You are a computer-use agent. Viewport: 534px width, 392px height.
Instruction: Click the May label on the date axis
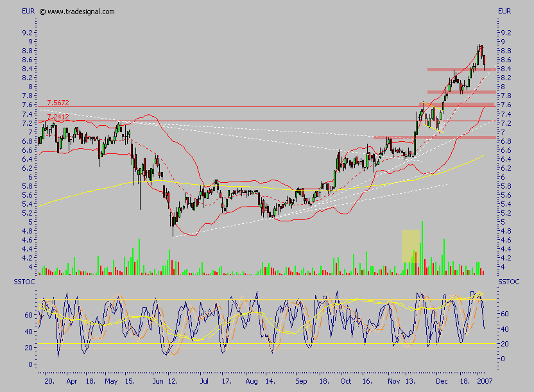tap(111, 382)
